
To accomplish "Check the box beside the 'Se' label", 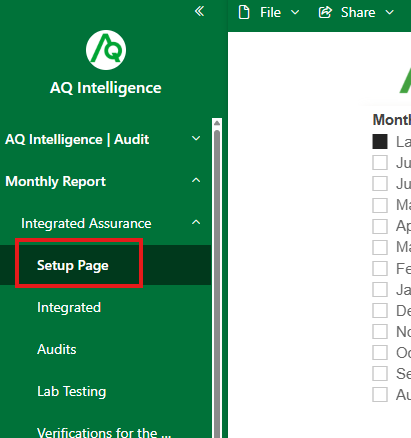I will tap(380, 374).
